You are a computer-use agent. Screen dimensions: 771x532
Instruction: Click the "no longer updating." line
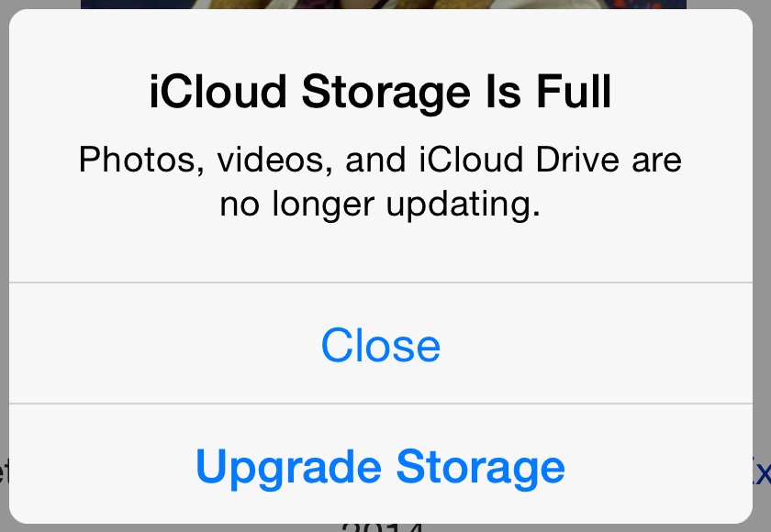point(380,205)
